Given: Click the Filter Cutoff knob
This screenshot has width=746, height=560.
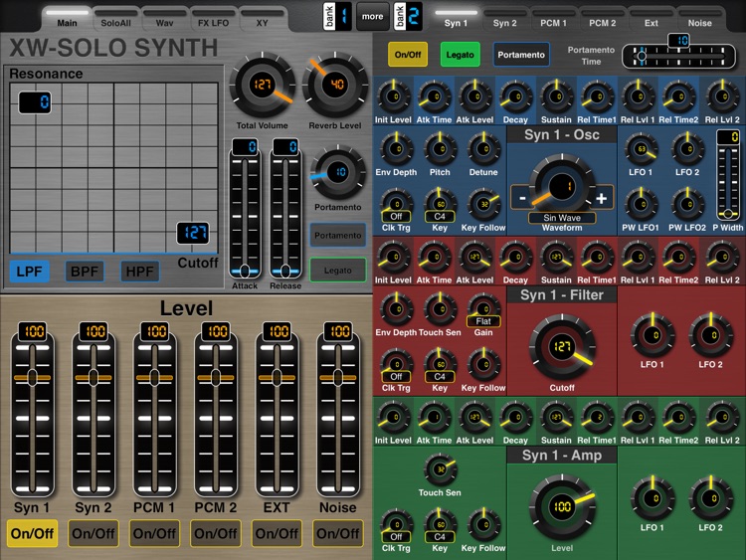Looking at the screenshot, I should click(x=562, y=347).
